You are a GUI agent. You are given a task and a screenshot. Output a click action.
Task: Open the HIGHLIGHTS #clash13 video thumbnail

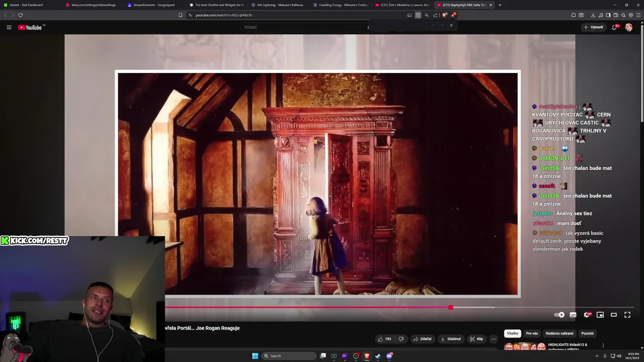click(x=525, y=346)
